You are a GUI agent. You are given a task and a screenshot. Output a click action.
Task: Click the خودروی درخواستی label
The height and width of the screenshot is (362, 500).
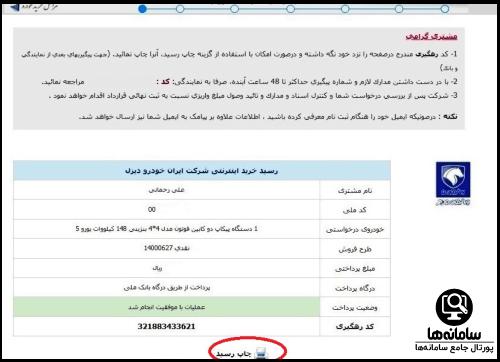click(x=355, y=230)
